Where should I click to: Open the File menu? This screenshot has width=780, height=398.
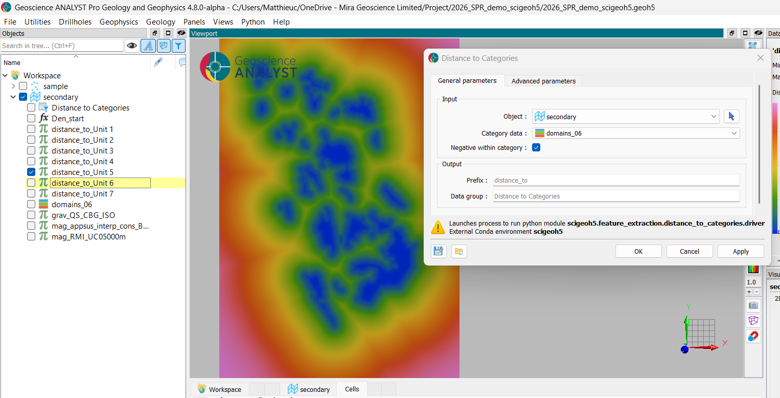click(10, 22)
